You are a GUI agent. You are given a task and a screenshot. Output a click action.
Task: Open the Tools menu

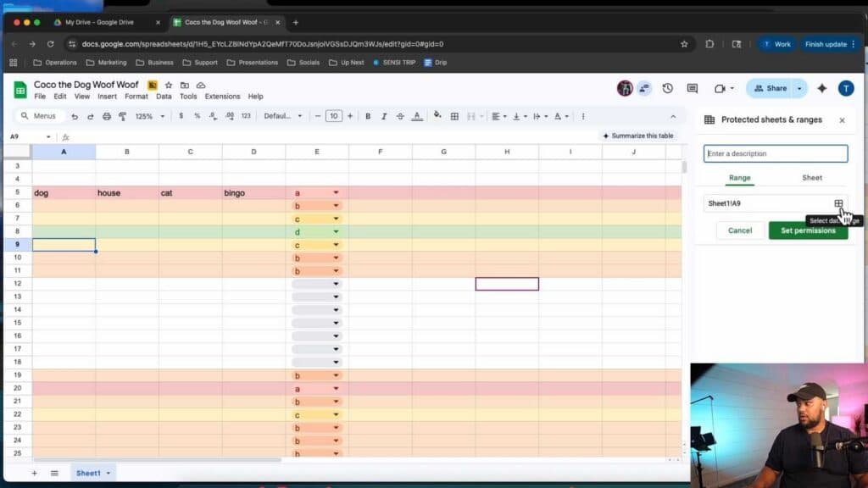pyautogui.click(x=188, y=97)
